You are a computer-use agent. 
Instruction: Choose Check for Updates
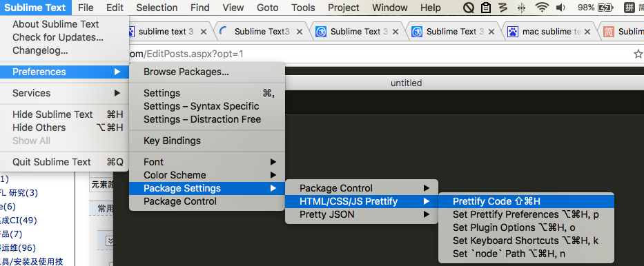click(x=64, y=37)
